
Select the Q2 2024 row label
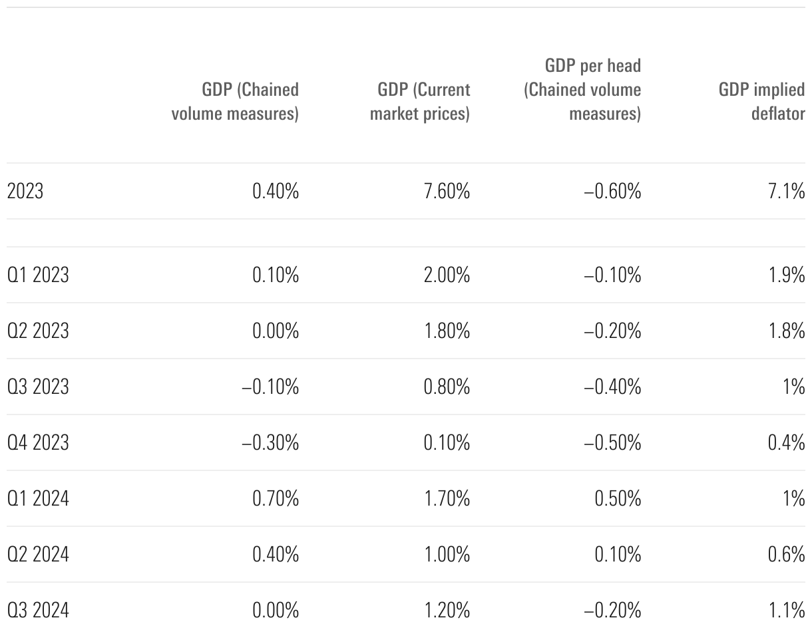38,555
